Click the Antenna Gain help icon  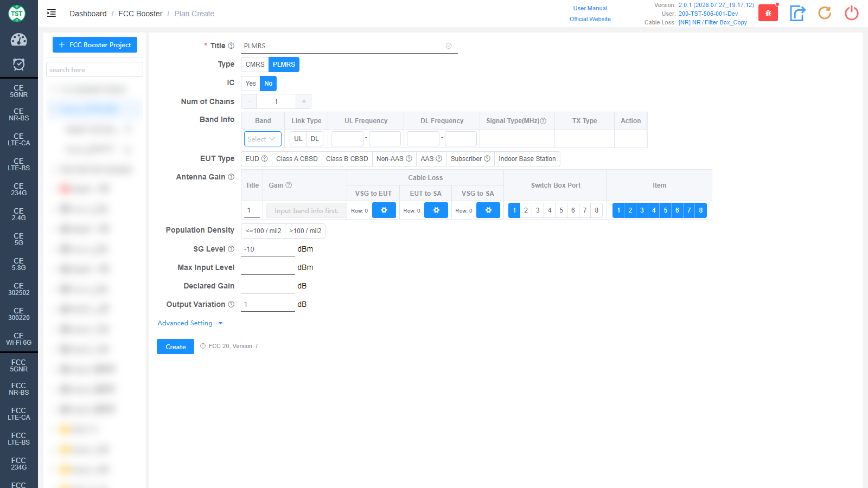(231, 177)
